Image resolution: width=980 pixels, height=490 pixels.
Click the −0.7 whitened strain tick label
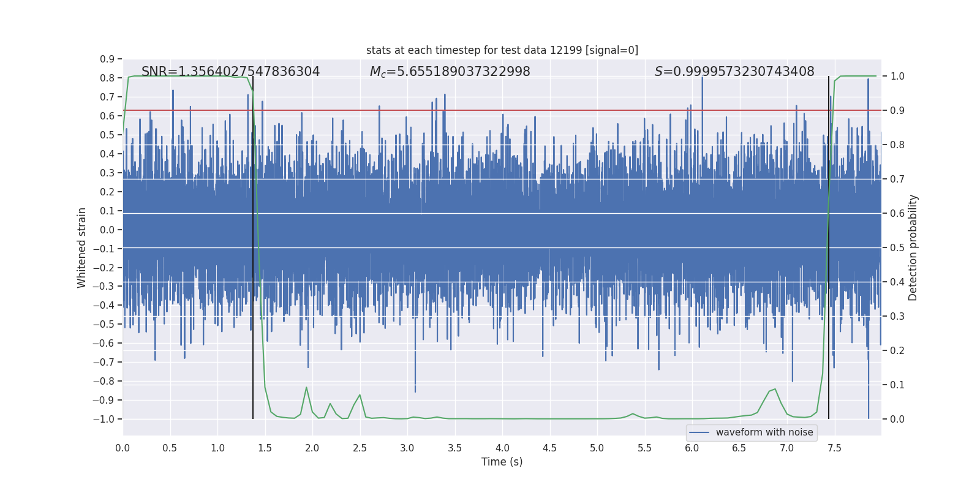pos(104,362)
